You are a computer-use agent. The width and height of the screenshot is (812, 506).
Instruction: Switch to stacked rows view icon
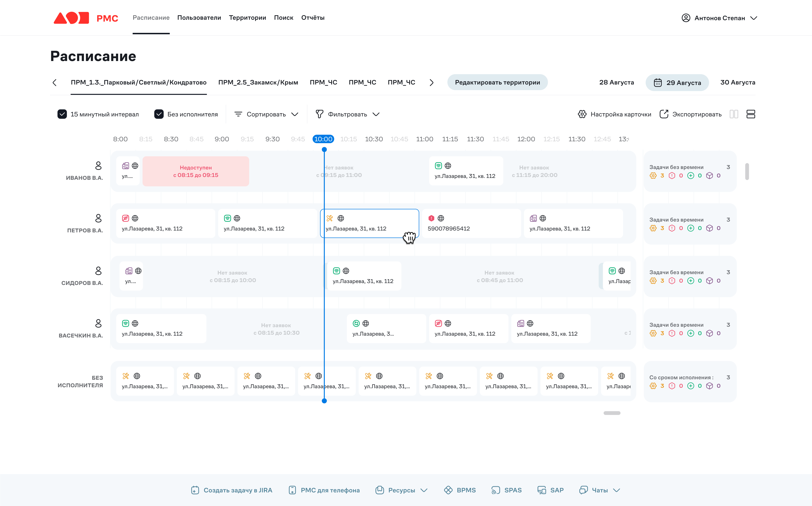751,114
